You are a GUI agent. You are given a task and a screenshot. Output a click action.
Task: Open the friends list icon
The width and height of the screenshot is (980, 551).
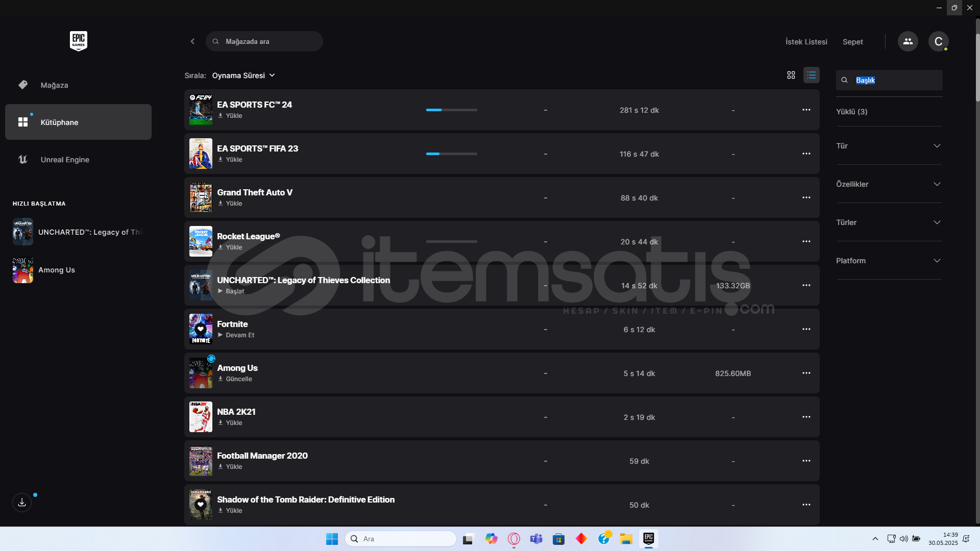click(908, 41)
